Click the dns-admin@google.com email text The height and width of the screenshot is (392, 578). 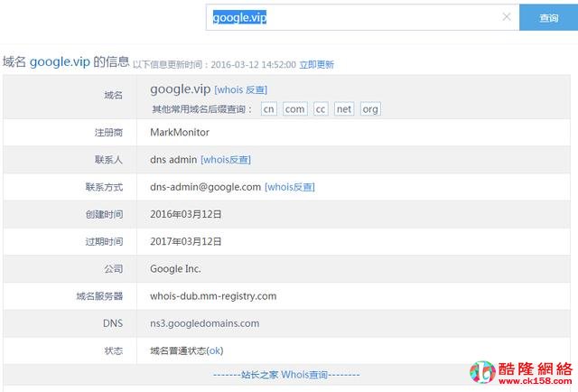pos(205,187)
